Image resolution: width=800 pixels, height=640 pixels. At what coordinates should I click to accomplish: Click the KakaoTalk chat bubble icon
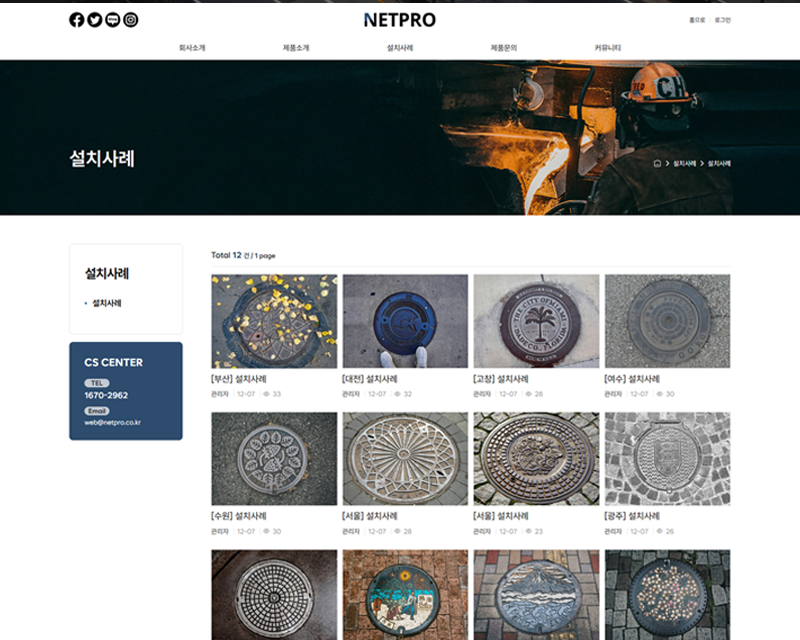[x=113, y=20]
